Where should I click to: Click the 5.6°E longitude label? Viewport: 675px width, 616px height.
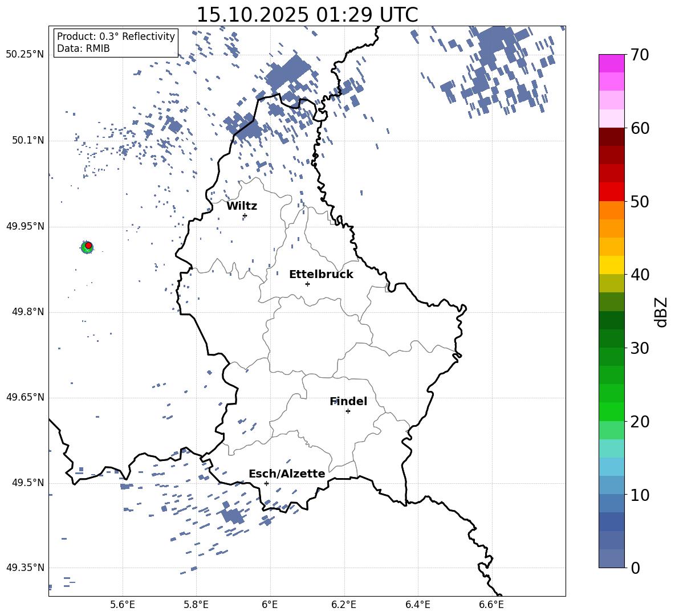[123, 605]
